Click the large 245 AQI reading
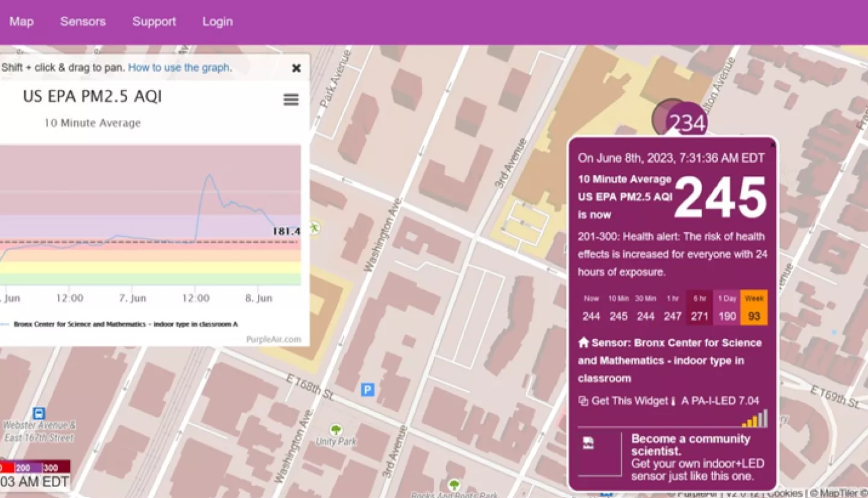The width and height of the screenshot is (868, 498). click(720, 197)
